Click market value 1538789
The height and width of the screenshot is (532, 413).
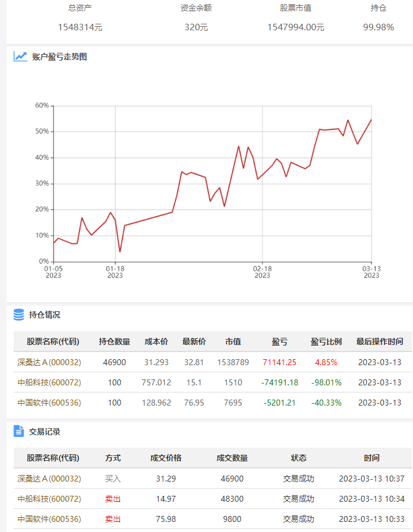tap(233, 362)
